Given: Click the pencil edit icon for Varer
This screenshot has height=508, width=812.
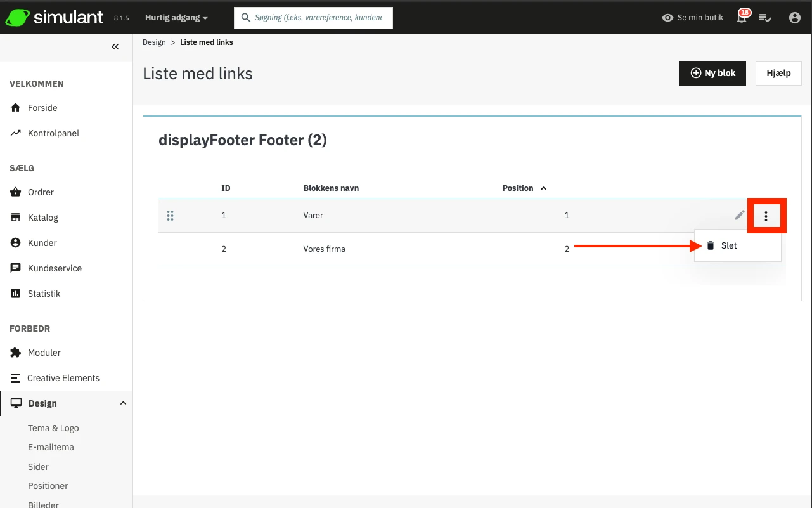Looking at the screenshot, I should (740, 216).
